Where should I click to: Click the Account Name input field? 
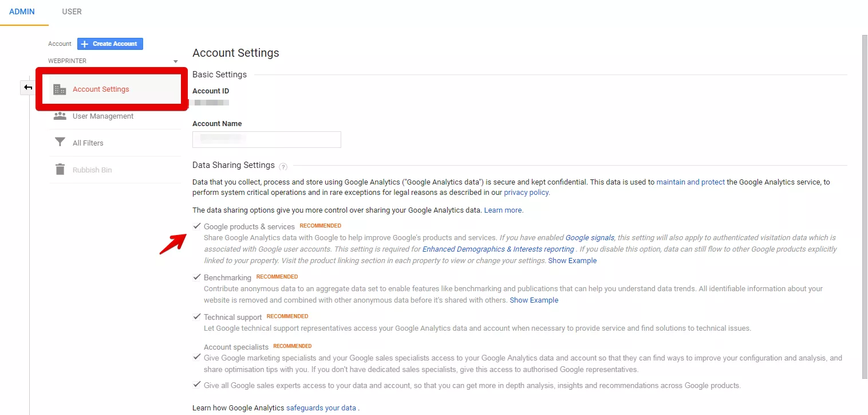(267, 139)
